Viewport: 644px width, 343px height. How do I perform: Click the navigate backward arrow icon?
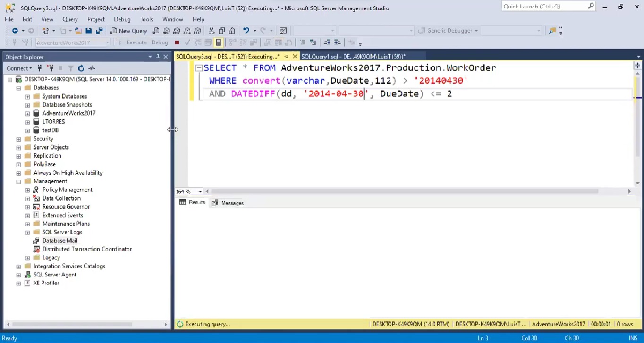(x=15, y=31)
